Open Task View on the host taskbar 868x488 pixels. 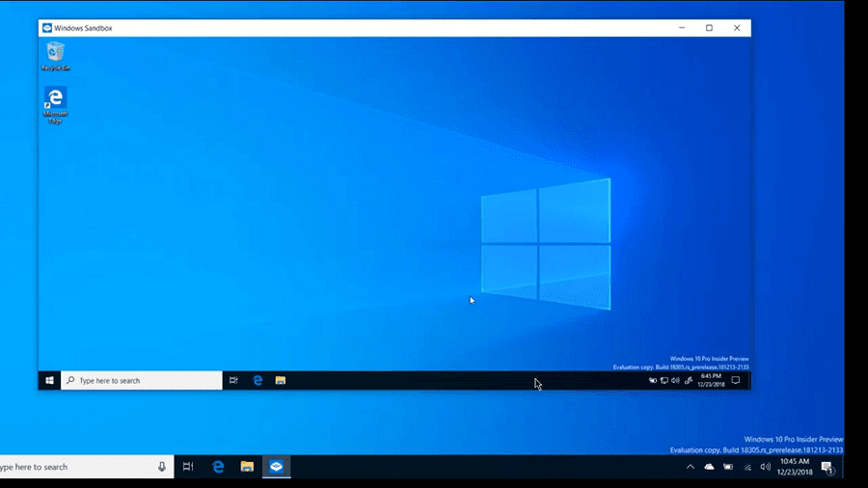tap(188, 467)
